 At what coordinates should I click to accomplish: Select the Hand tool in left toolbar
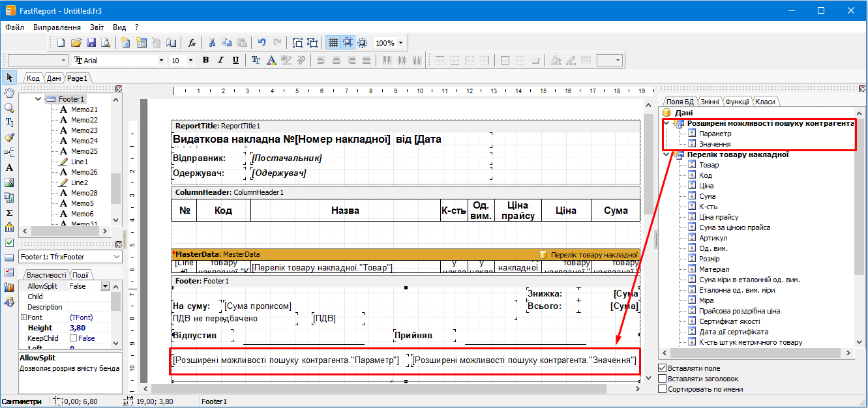coord(9,93)
